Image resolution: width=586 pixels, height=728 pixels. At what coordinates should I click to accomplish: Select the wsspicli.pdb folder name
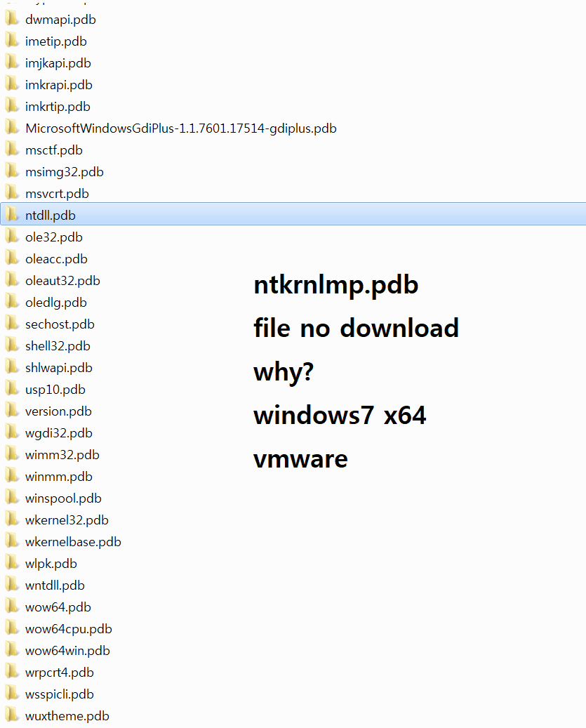60,694
